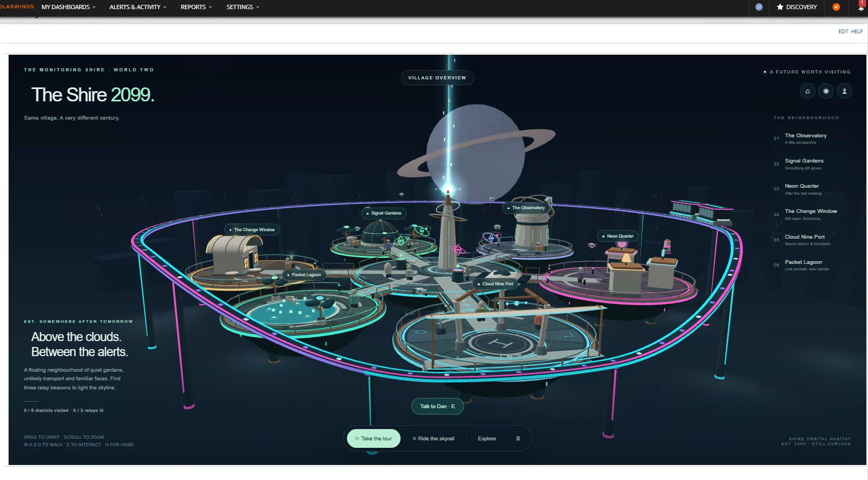Click the Village Overview pill
Image resolution: width=868 pixels, height=480 pixels.
(x=437, y=78)
